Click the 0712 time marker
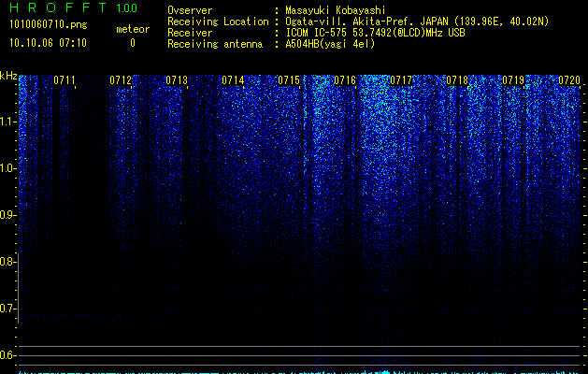The width and height of the screenshot is (588, 374). pos(121,79)
